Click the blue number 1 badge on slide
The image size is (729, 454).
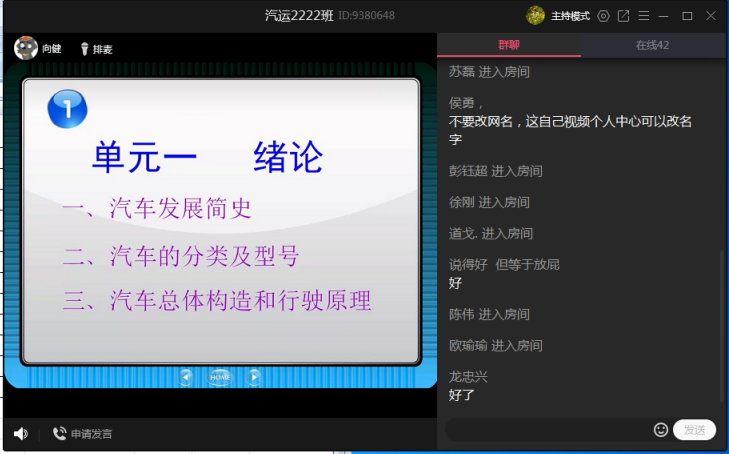pos(67,109)
